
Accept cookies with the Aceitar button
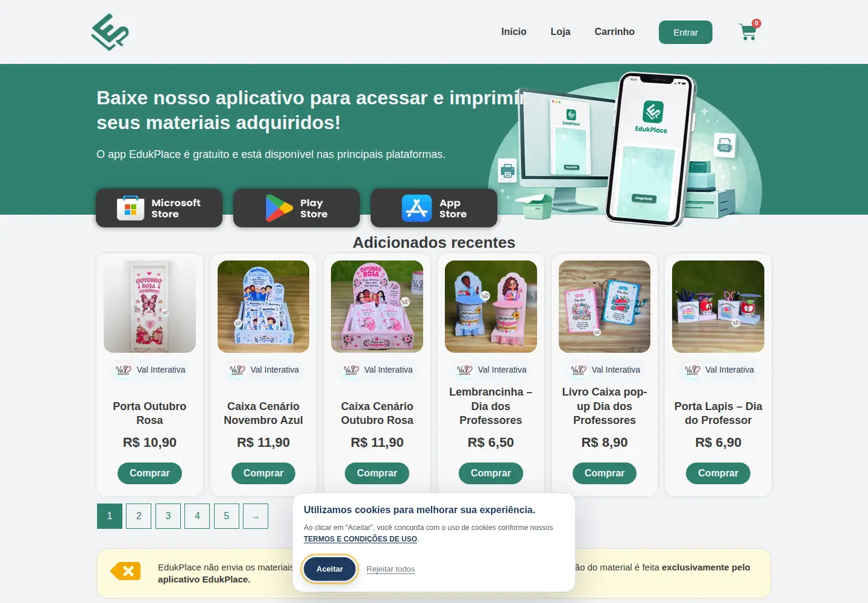(x=330, y=569)
